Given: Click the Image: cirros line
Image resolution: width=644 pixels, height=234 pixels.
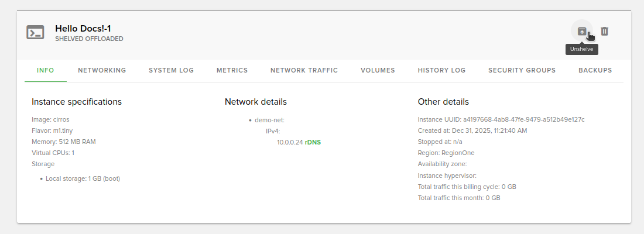Looking at the screenshot, I should coord(50,119).
